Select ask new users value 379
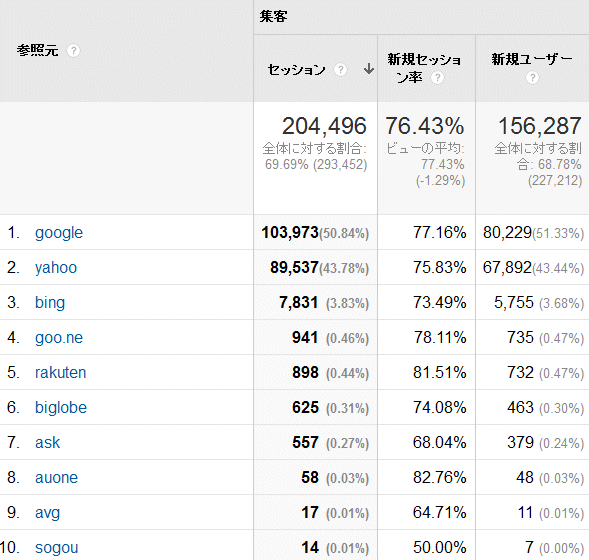The width and height of the screenshot is (589, 560). coord(520,442)
